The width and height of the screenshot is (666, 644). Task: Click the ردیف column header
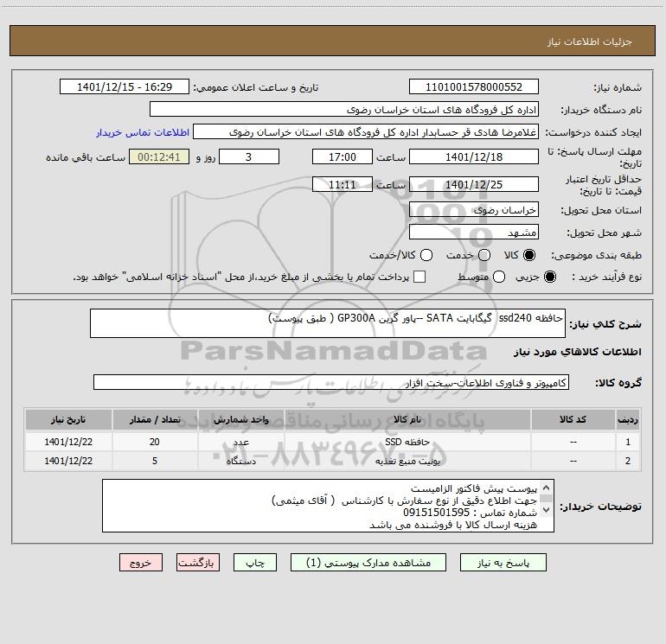pos(628,419)
